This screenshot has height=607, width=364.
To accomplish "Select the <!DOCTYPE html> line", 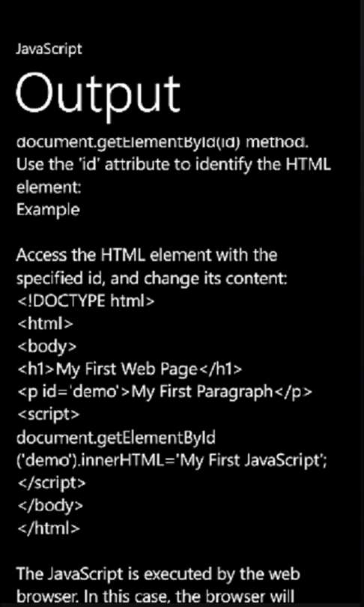I will pyautogui.click(x=86, y=301).
